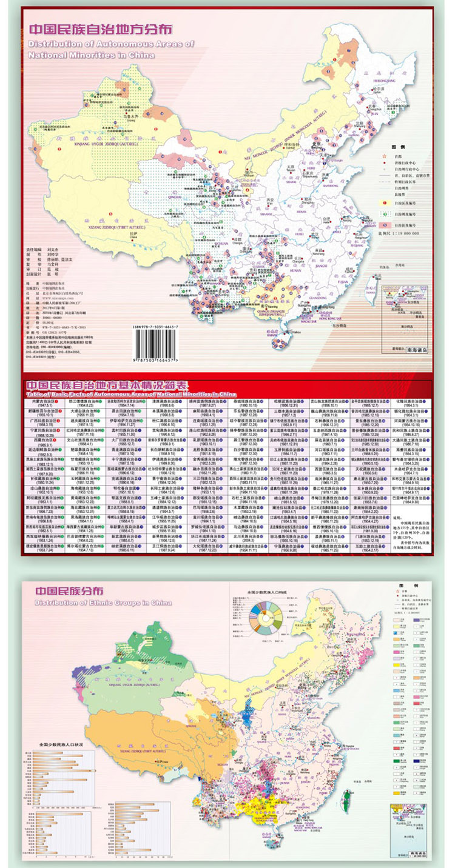Click 'National Minorities in China' subtitle line
455x868 pixels.
coord(92,55)
